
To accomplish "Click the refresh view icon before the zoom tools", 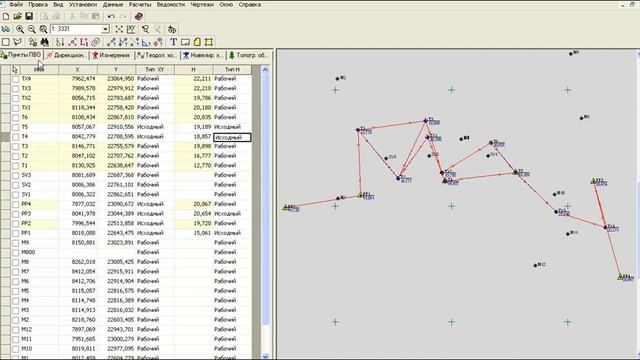I will pyautogui.click(x=6, y=29).
